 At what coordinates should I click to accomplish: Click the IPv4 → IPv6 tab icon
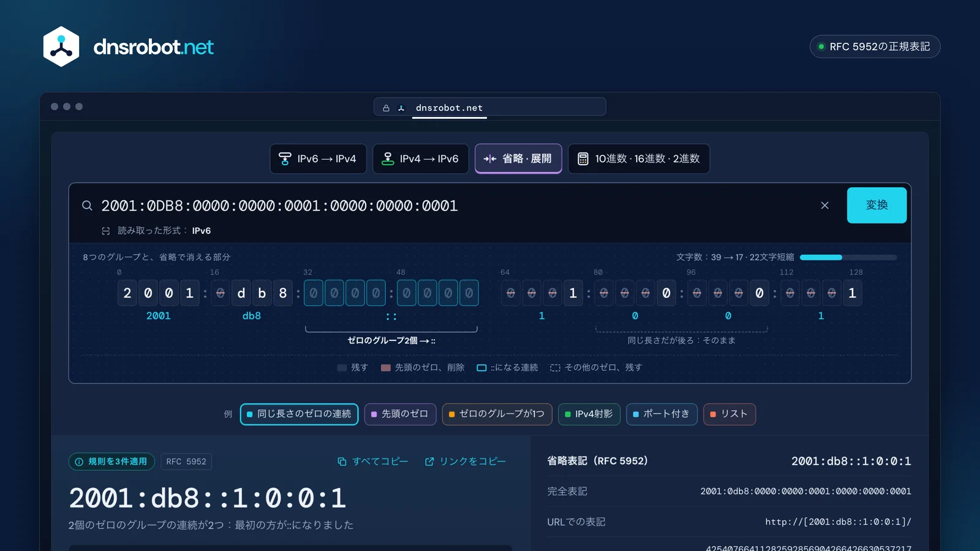pyautogui.click(x=388, y=159)
